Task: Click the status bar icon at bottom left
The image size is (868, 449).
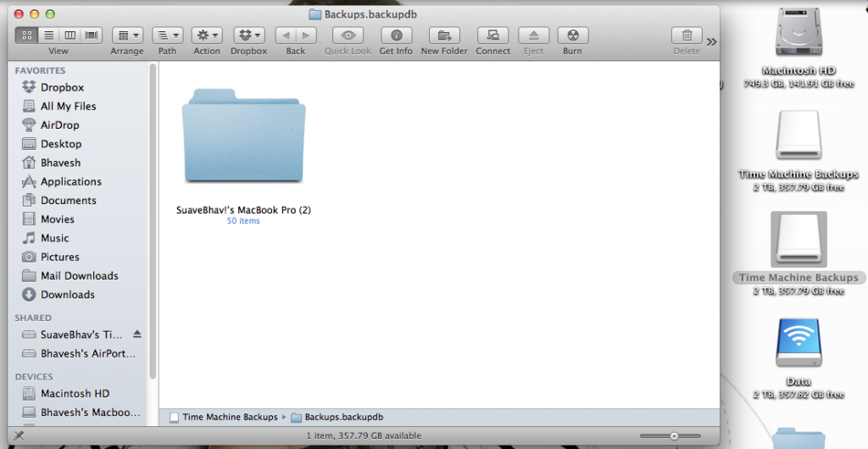Action: tap(19, 435)
